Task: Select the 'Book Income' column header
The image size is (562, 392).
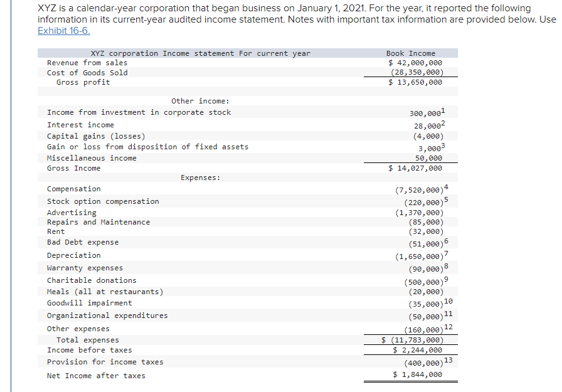Action: (411, 53)
